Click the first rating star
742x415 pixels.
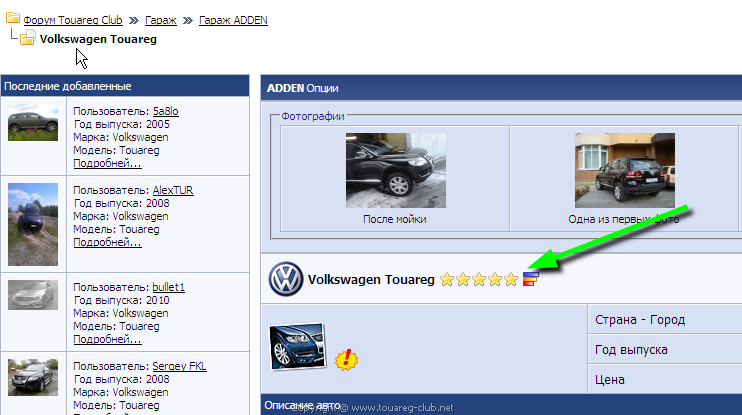coord(447,280)
